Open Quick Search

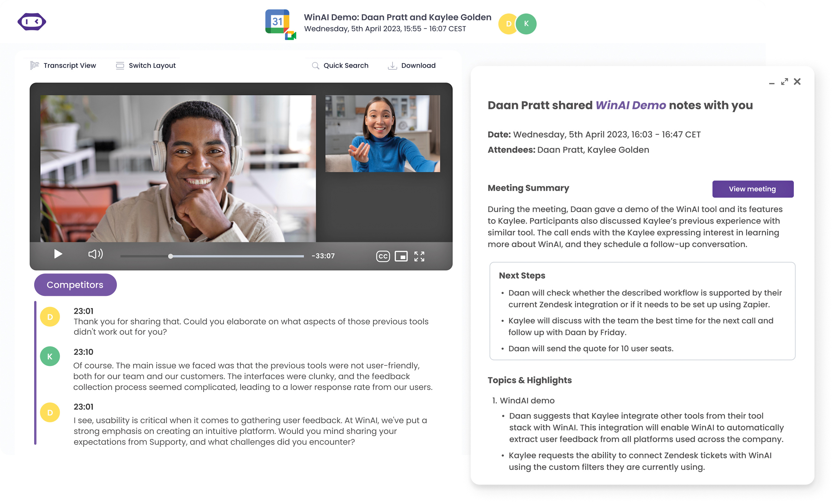tap(340, 65)
